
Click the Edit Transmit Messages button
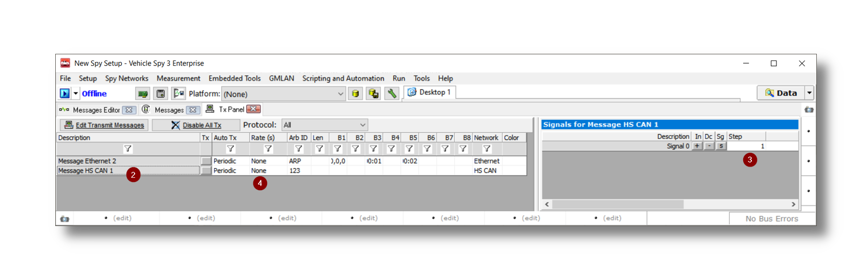(104, 125)
